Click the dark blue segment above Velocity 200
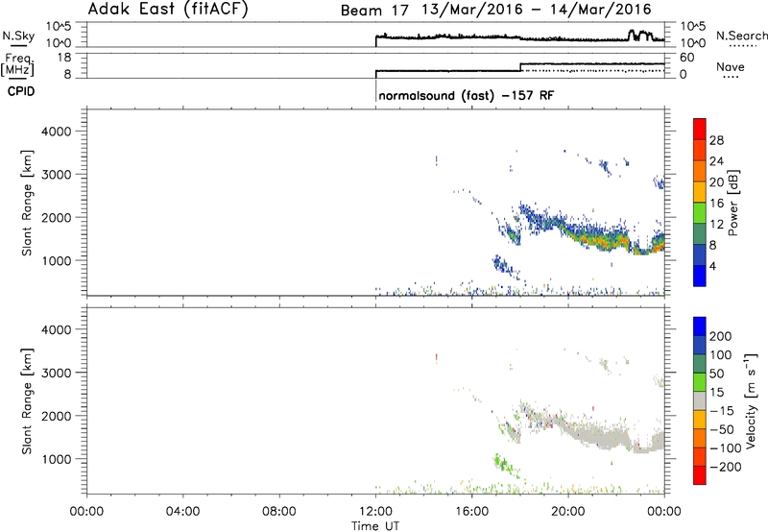768x532 pixels. tap(700, 326)
